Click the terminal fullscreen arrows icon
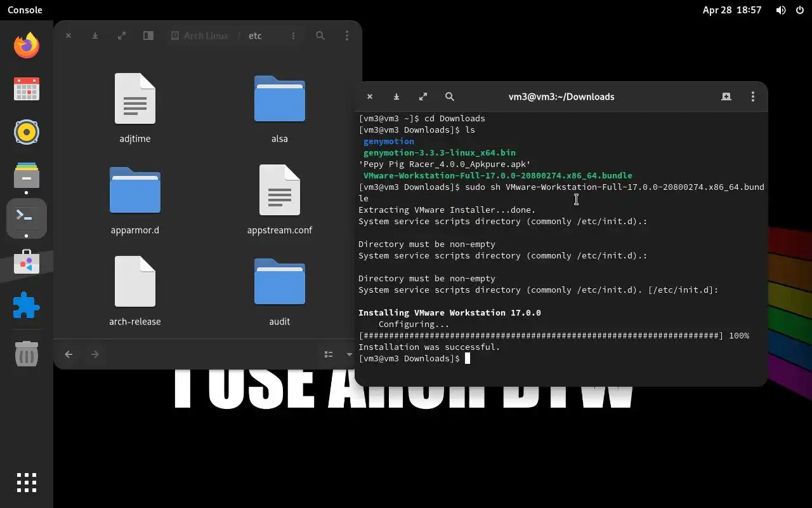Screen dimensions: 812x508 point(423,97)
